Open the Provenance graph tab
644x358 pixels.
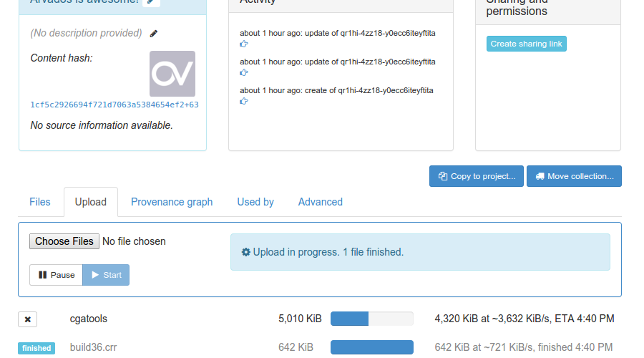coord(172,202)
